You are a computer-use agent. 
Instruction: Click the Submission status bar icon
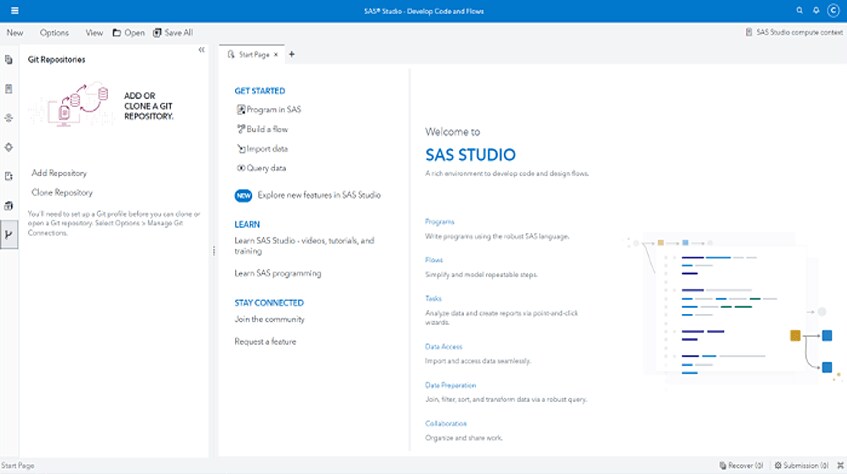point(778,465)
